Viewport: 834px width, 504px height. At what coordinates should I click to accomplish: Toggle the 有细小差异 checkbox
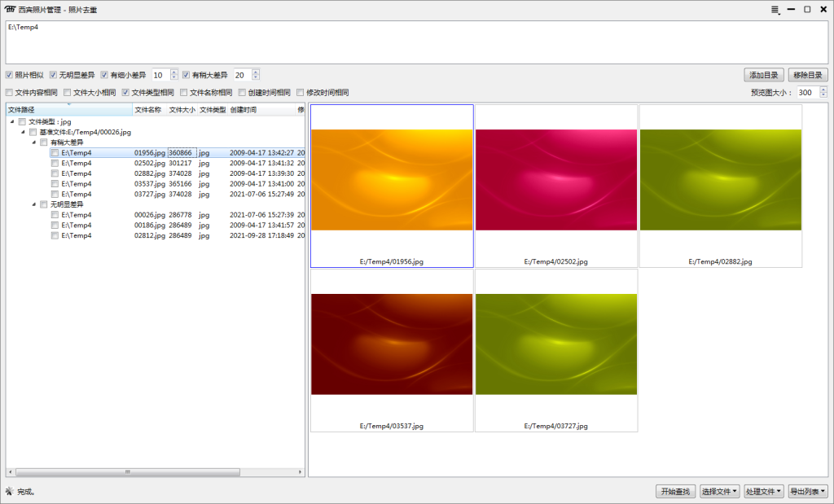(x=104, y=75)
